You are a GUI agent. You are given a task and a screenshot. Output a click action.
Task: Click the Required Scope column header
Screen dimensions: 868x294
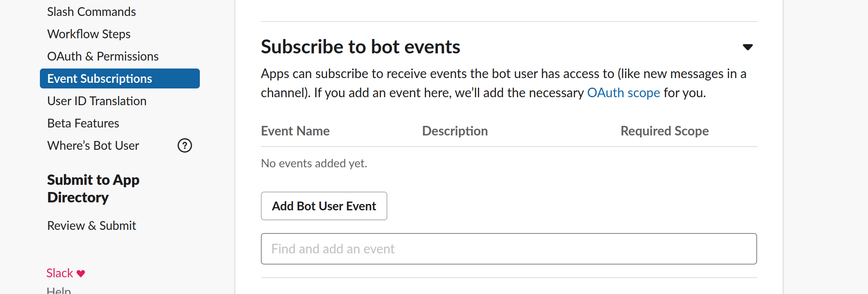pos(665,131)
